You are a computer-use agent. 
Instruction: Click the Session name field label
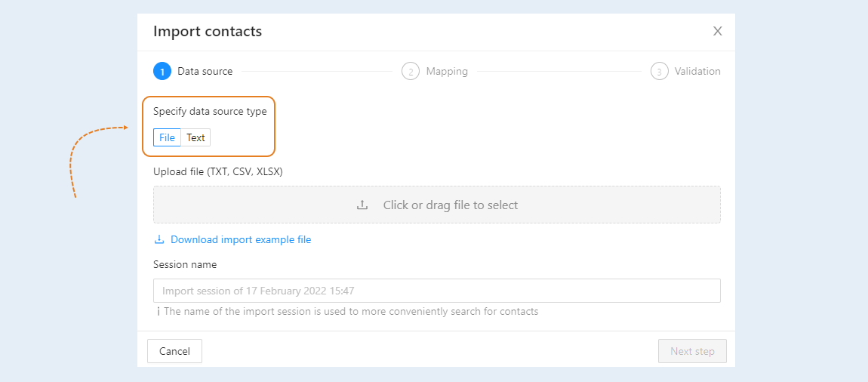pyautogui.click(x=185, y=265)
